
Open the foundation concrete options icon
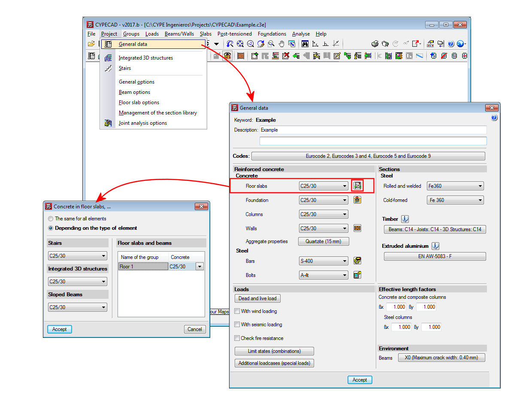(357, 200)
